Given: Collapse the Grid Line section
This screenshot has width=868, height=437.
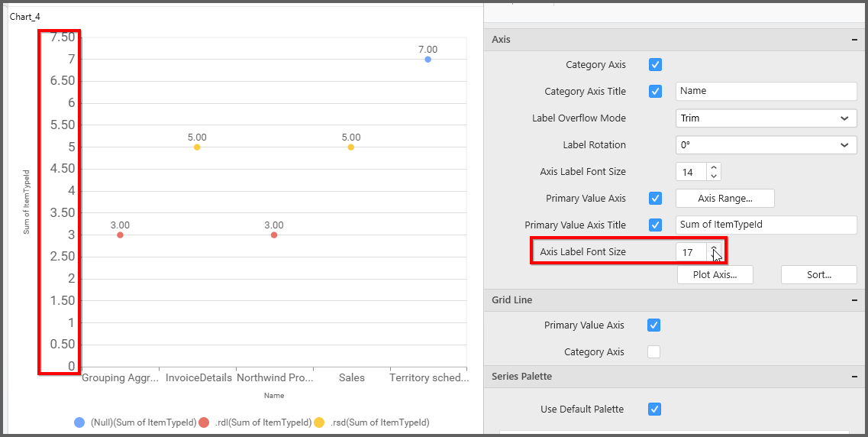Looking at the screenshot, I should (x=853, y=300).
